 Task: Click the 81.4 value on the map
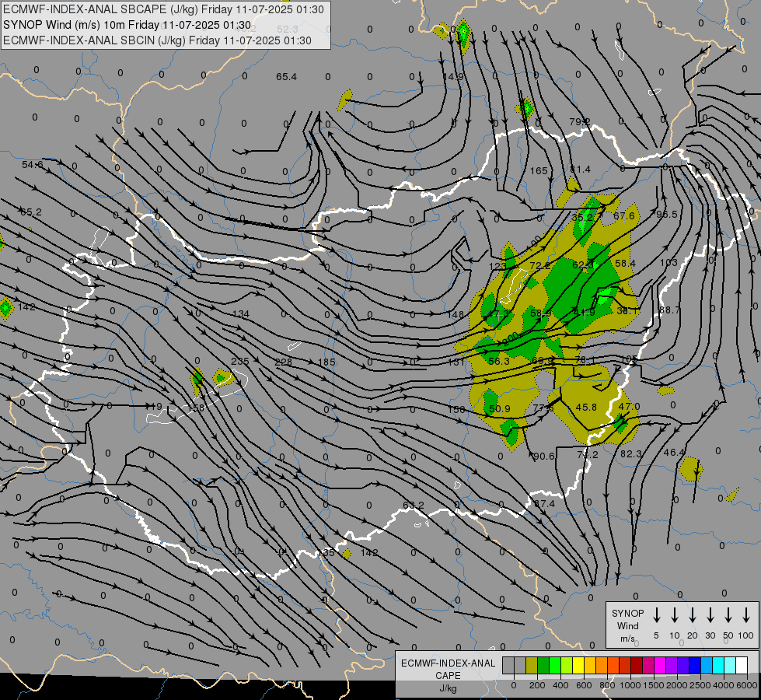[x=581, y=170]
